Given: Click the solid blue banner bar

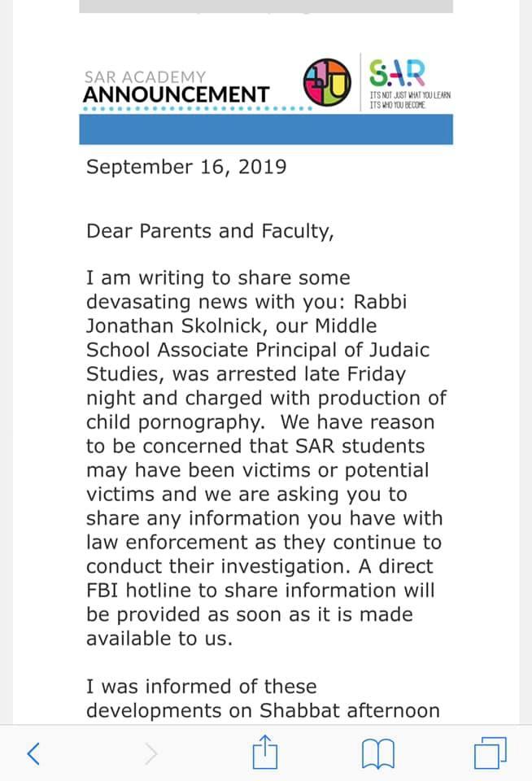Looking at the screenshot, I should (265, 130).
